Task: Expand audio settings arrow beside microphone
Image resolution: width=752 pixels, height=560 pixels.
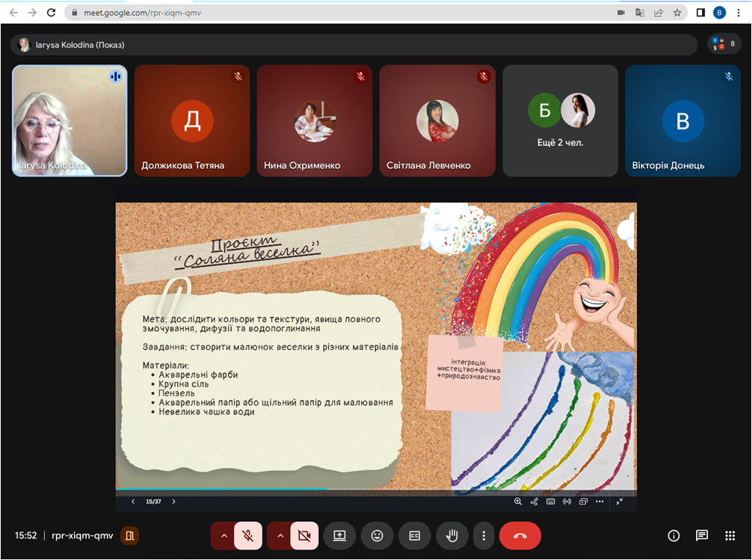Action: pyautogui.click(x=223, y=535)
